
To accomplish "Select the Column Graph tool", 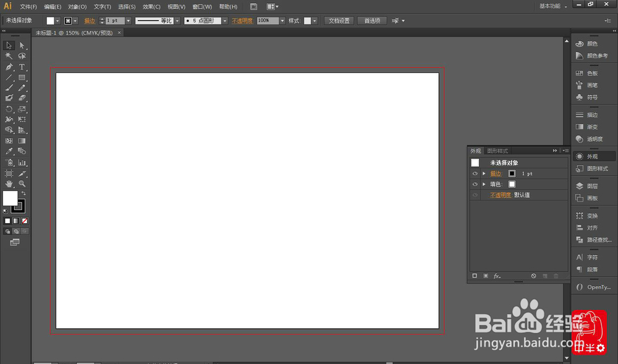I will (x=22, y=163).
